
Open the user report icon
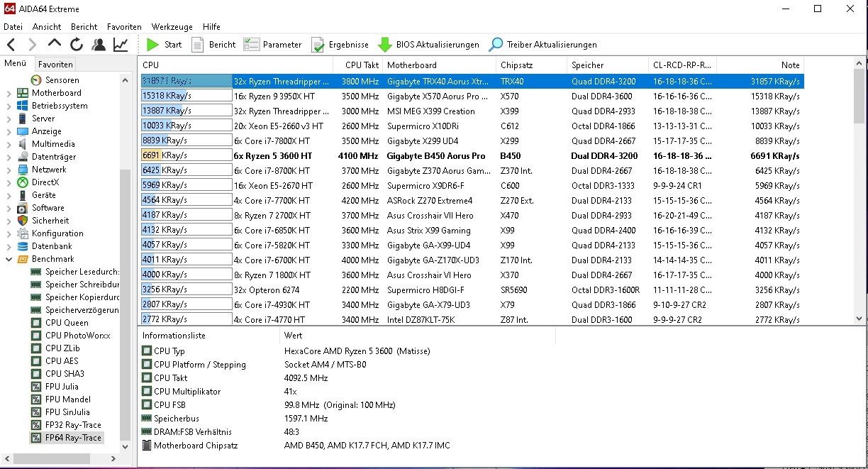99,45
